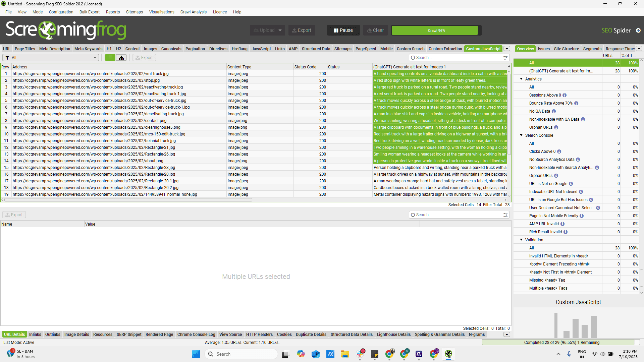Show info for No GA Data
This screenshot has width=644, height=362.
point(554,111)
